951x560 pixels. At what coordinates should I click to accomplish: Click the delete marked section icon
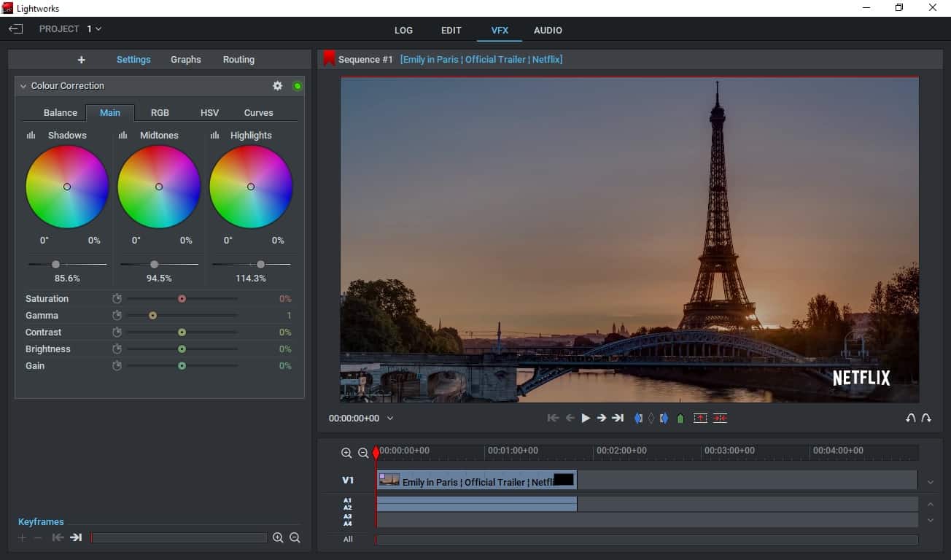click(720, 418)
